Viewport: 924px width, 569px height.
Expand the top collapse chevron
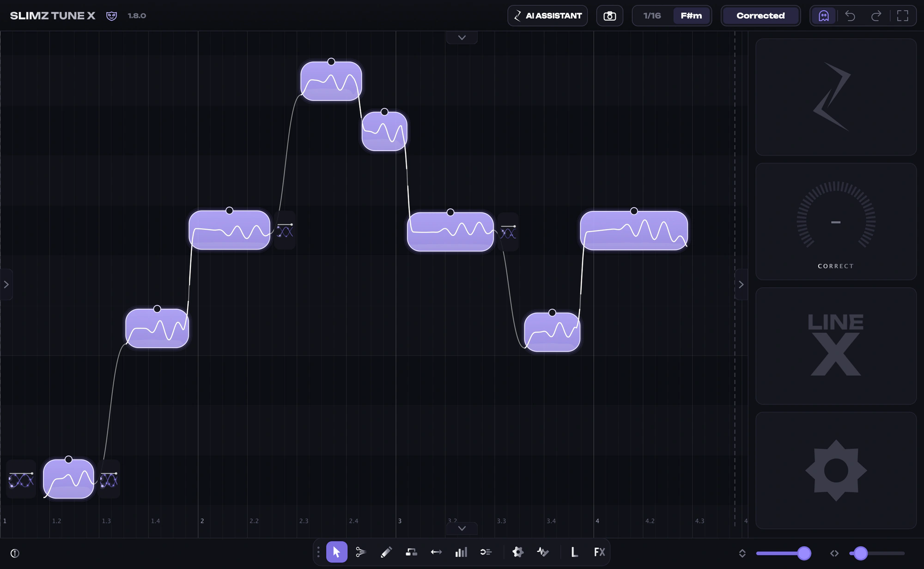462,37
